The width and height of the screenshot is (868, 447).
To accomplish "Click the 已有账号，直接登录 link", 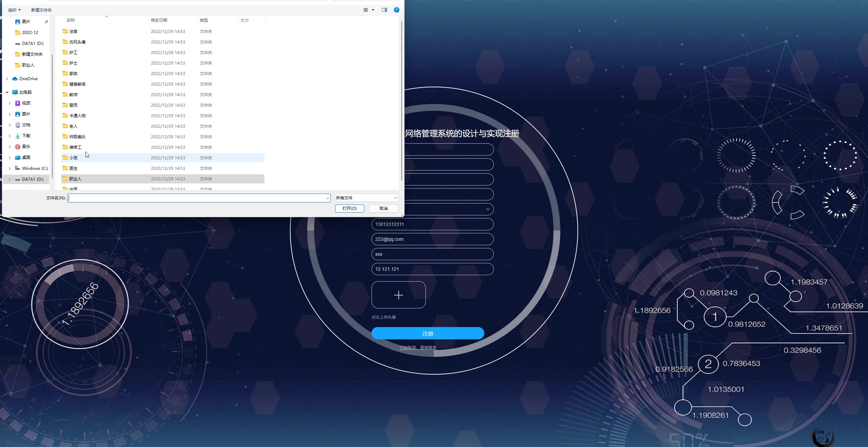I will (x=418, y=347).
